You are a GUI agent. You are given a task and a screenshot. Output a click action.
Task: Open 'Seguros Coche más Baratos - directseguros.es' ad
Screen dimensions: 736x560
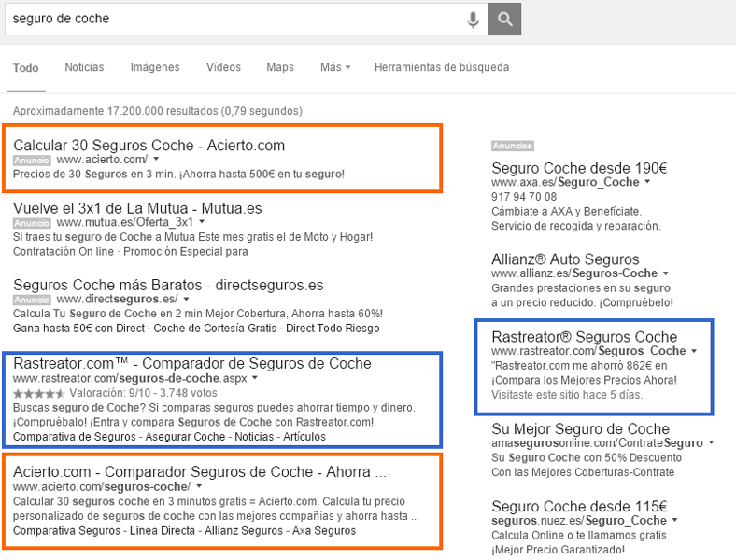tap(168, 286)
